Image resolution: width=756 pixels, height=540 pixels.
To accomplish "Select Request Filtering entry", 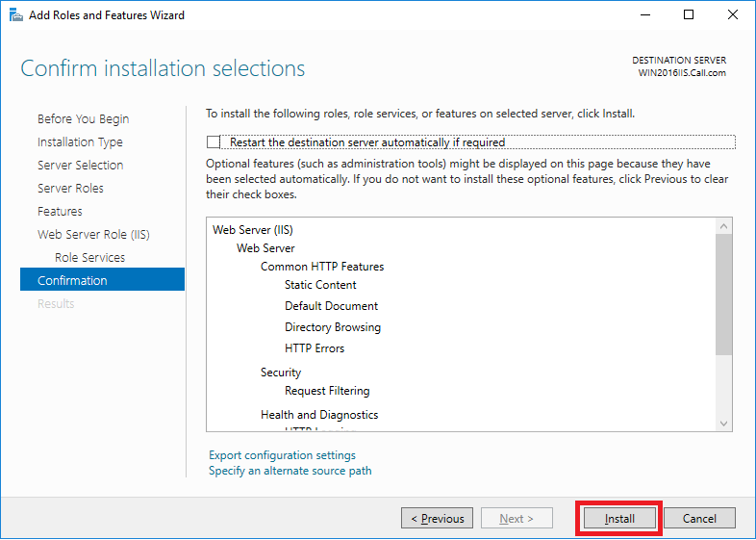I will click(327, 391).
